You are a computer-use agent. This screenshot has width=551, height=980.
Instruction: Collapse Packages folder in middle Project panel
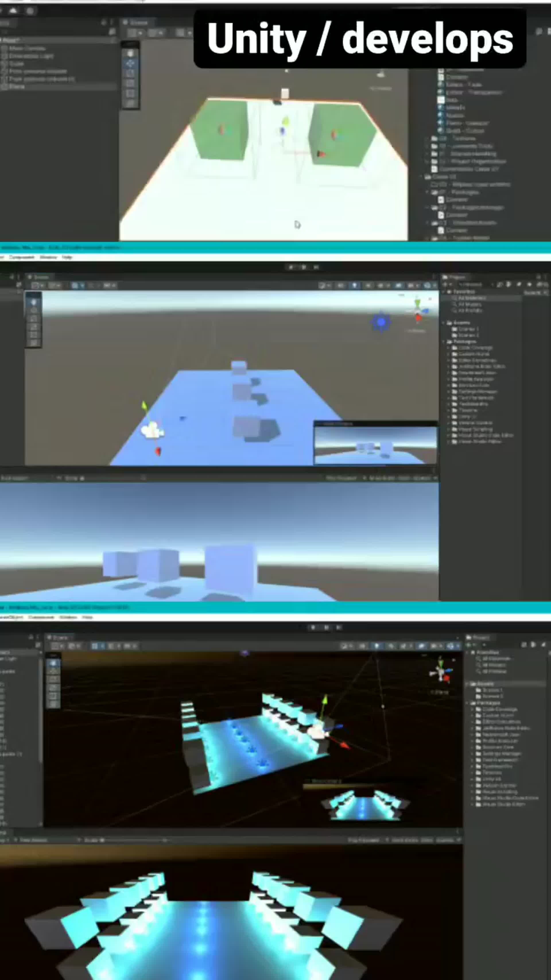coord(444,342)
